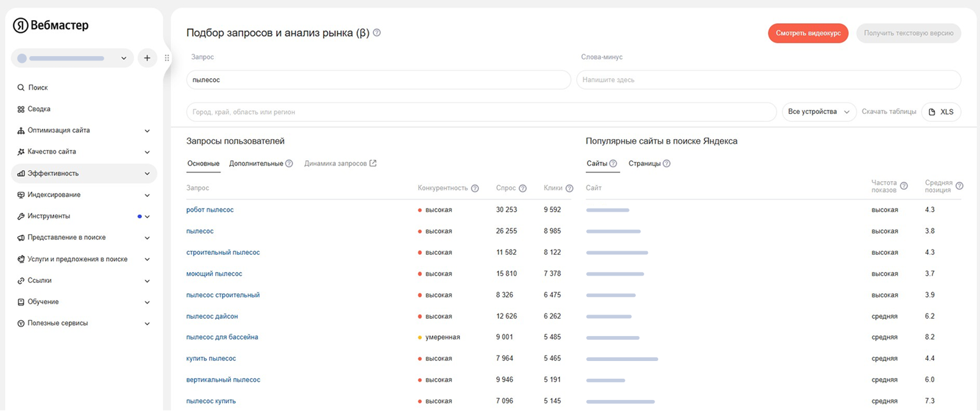
Task: Click the file icon in XLS button
Action: point(932,112)
